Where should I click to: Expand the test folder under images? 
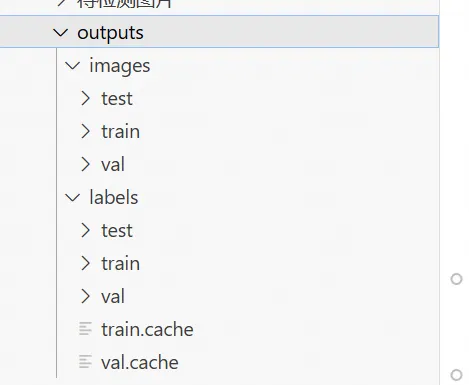coord(86,98)
